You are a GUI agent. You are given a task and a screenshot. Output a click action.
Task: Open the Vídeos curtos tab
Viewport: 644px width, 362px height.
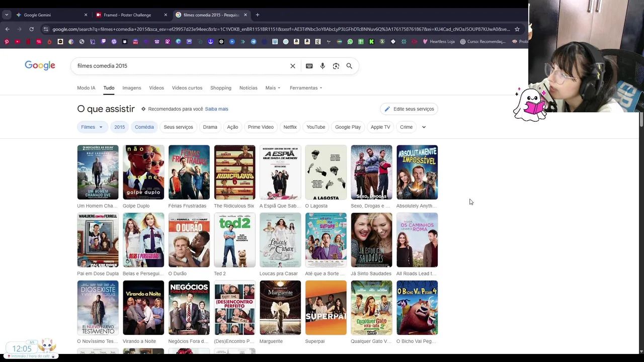[187, 88]
